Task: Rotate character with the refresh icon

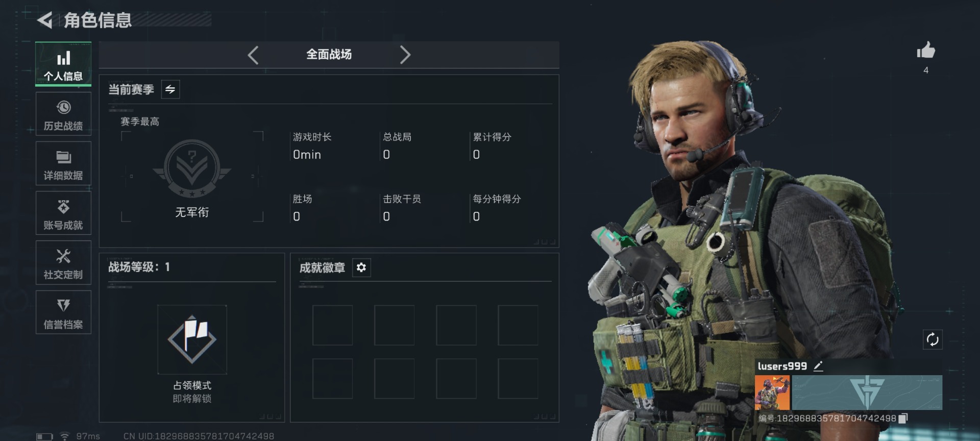Action: pos(933,339)
